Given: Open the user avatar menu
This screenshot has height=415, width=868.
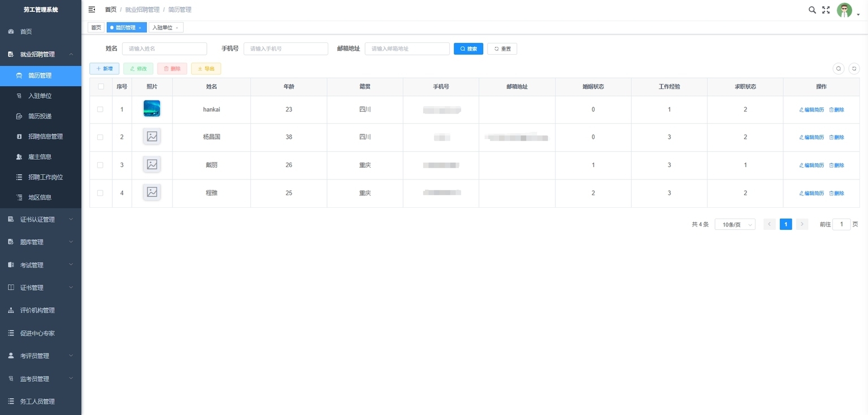Looking at the screenshot, I should tap(845, 10).
